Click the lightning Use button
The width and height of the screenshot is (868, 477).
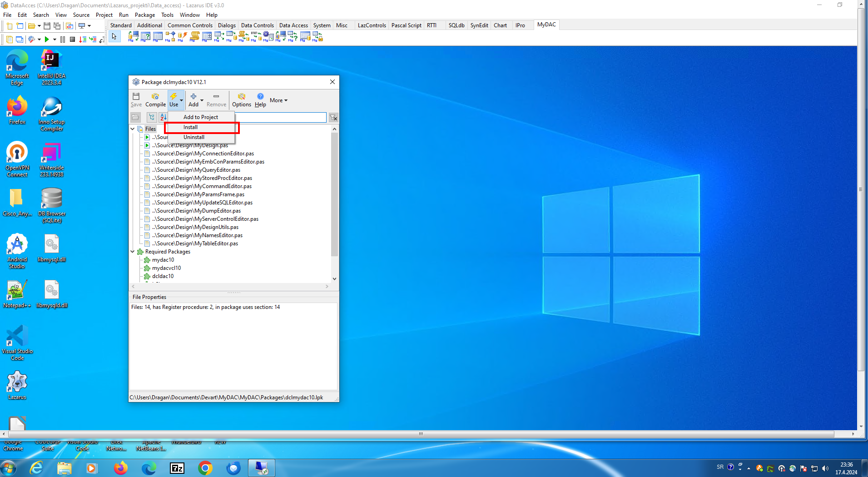(174, 100)
